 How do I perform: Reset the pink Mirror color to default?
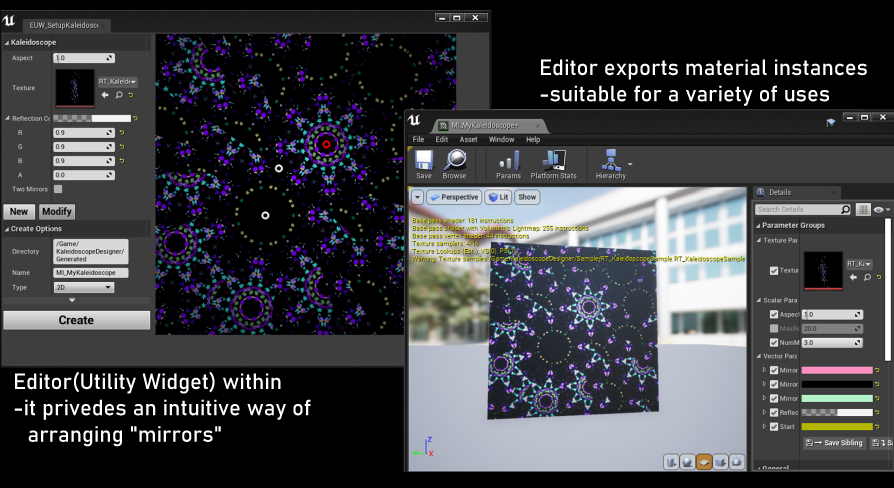click(x=877, y=370)
